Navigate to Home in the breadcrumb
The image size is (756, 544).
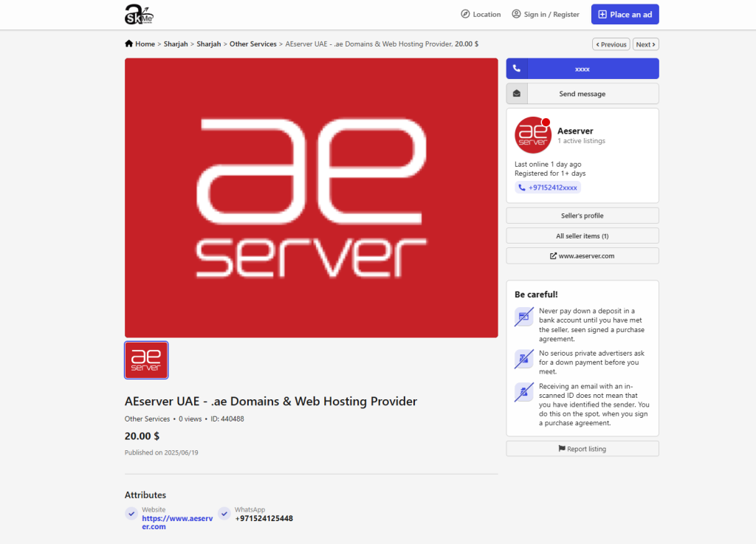(145, 44)
